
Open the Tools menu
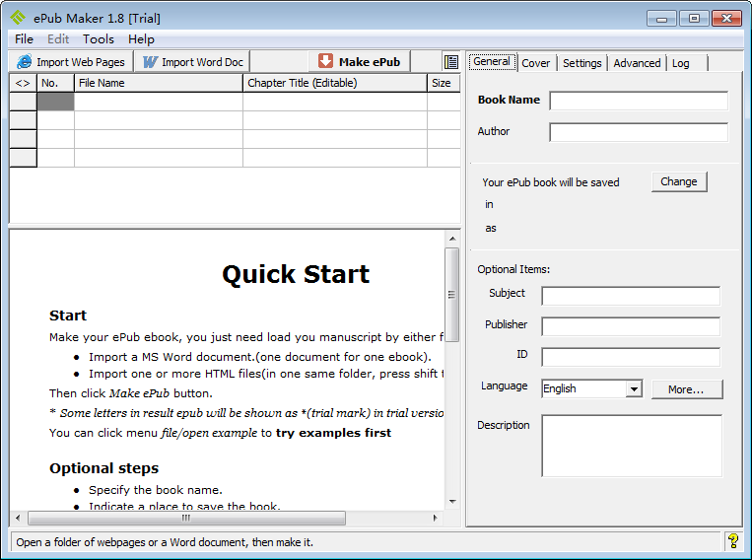(x=99, y=39)
